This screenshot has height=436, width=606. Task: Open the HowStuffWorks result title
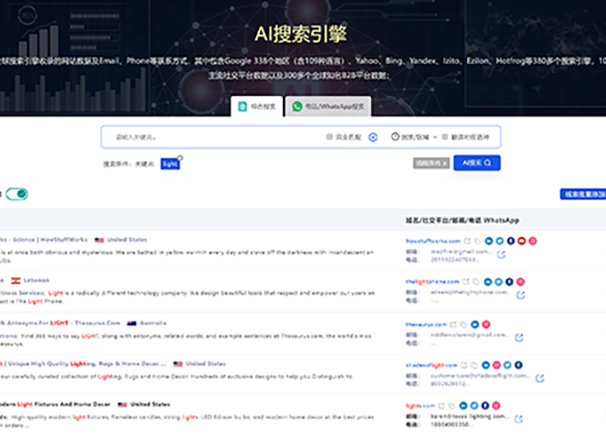pos(44,240)
